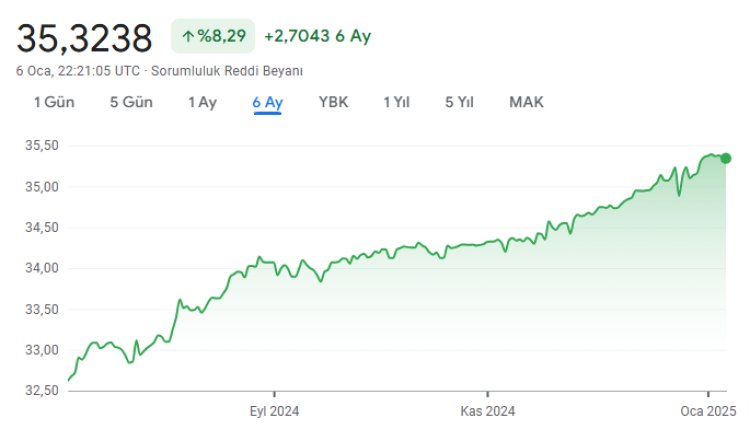Switch to the 5 Gün range
The height and width of the screenshot is (441, 750).
131,102
